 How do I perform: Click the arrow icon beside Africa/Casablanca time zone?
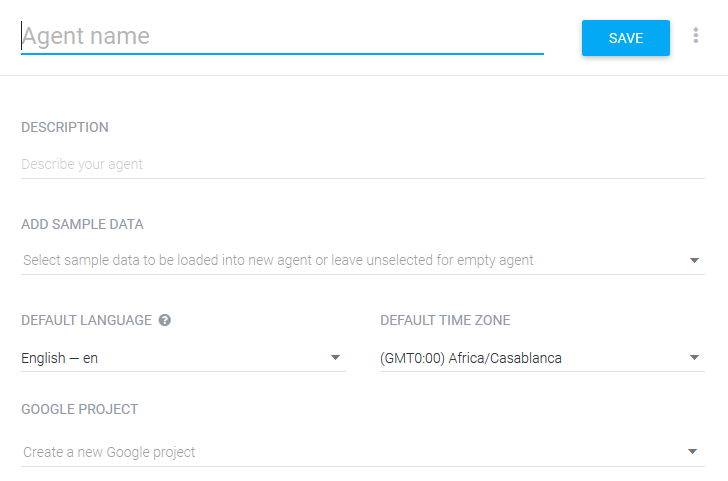pos(694,358)
